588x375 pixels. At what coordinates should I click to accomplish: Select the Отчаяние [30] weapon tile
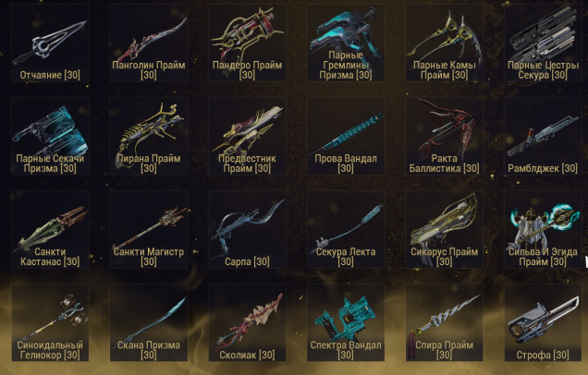[50, 43]
